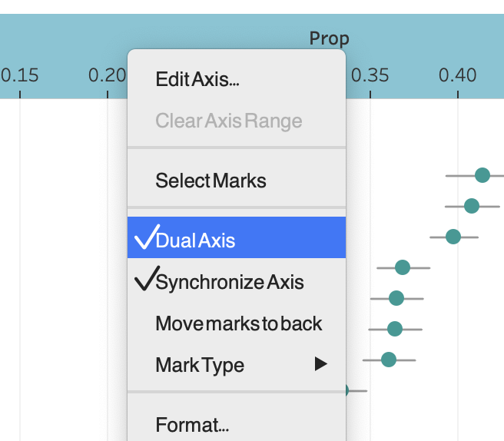Select Move marks to back

pyautogui.click(x=238, y=323)
